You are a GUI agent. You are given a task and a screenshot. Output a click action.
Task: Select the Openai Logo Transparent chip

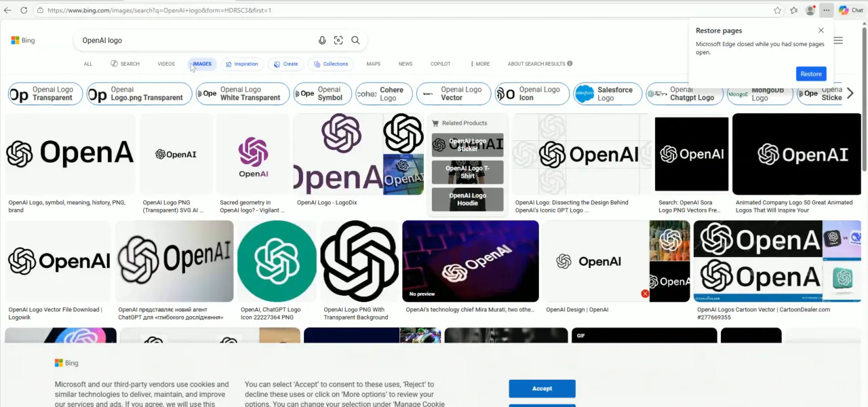[x=45, y=94]
